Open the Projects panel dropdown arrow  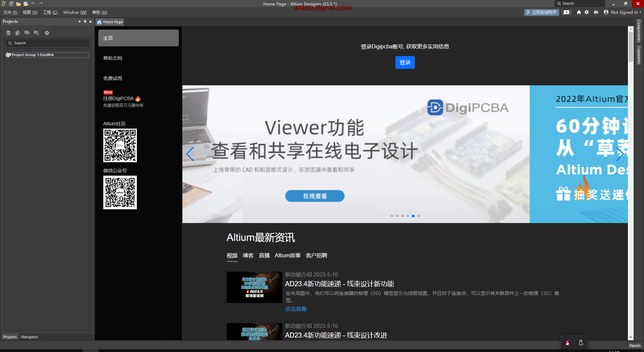(x=79, y=21)
